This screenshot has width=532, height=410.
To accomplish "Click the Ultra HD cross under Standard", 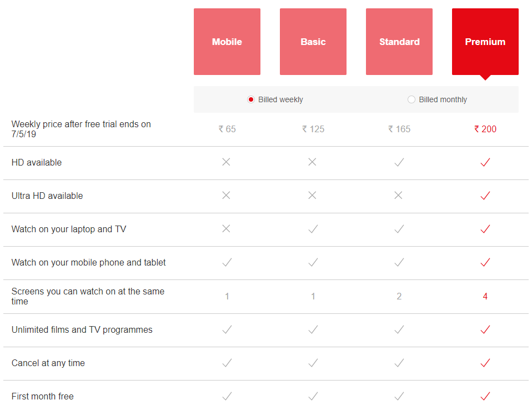I will pyautogui.click(x=398, y=195).
